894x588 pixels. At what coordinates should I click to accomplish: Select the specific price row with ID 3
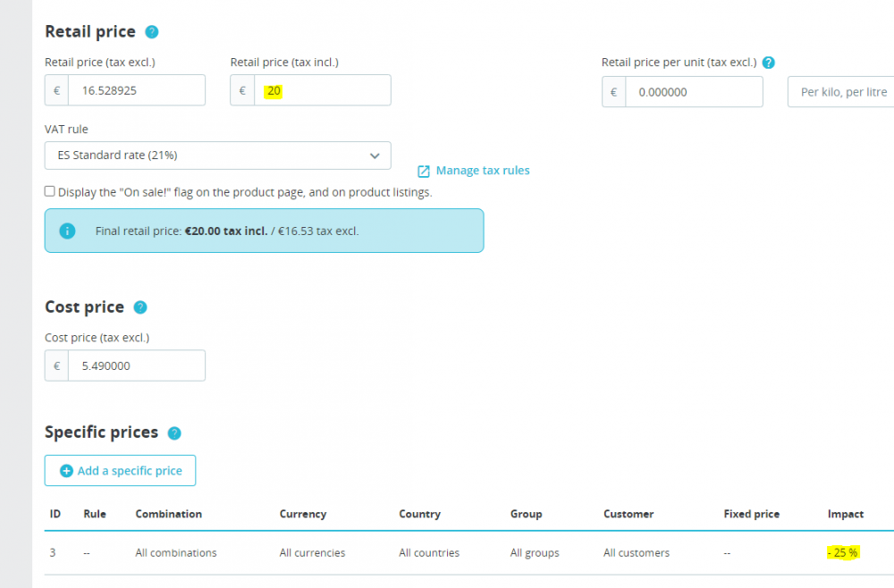(447, 553)
